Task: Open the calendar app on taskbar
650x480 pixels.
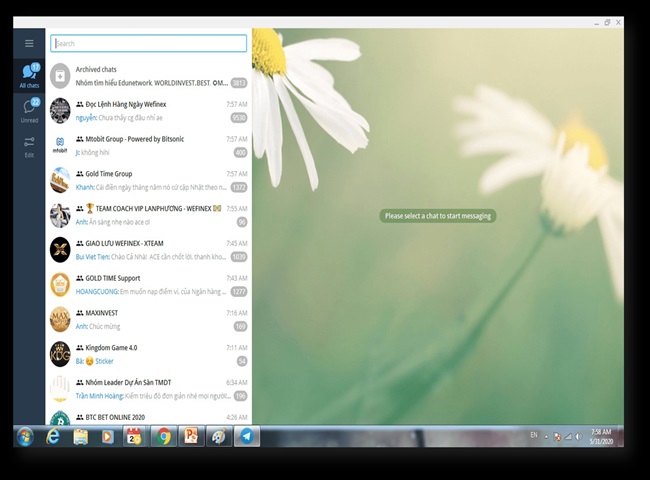Action: (x=134, y=436)
